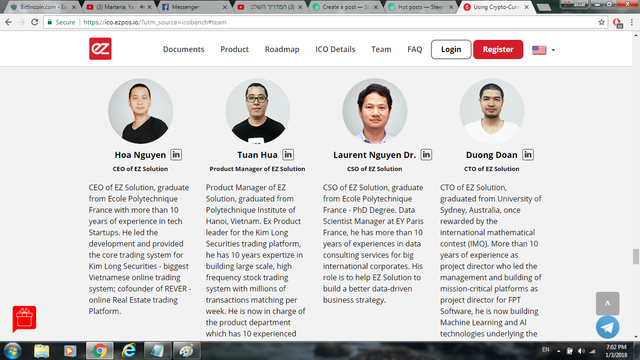Click Laurent Nguyen's profile photo
The image size is (640, 360).
click(375, 111)
